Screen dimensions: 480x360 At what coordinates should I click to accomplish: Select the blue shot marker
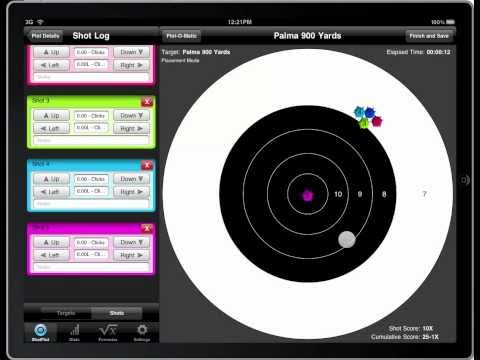(369, 113)
